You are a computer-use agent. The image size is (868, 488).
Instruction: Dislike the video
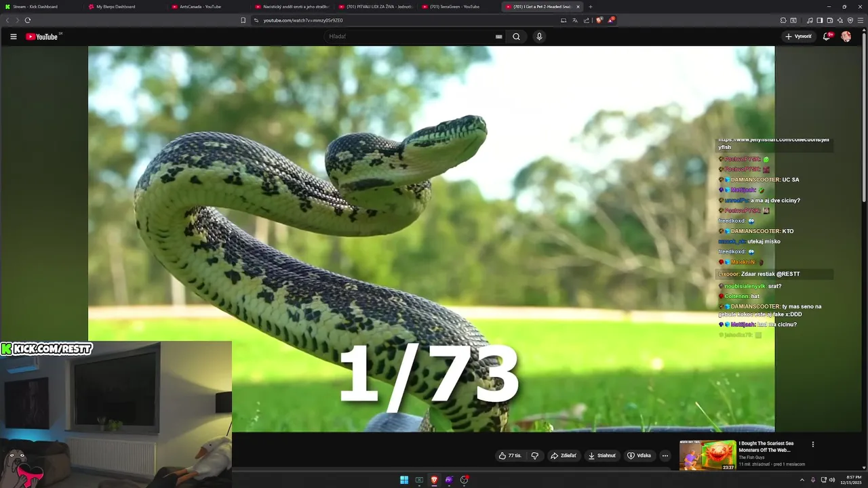coord(534,455)
